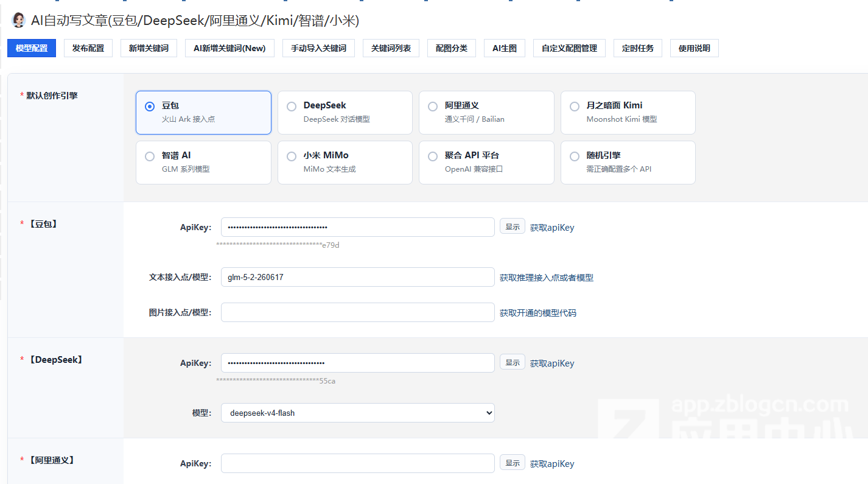Focus the 豆包 ApiKey password field

358,227
